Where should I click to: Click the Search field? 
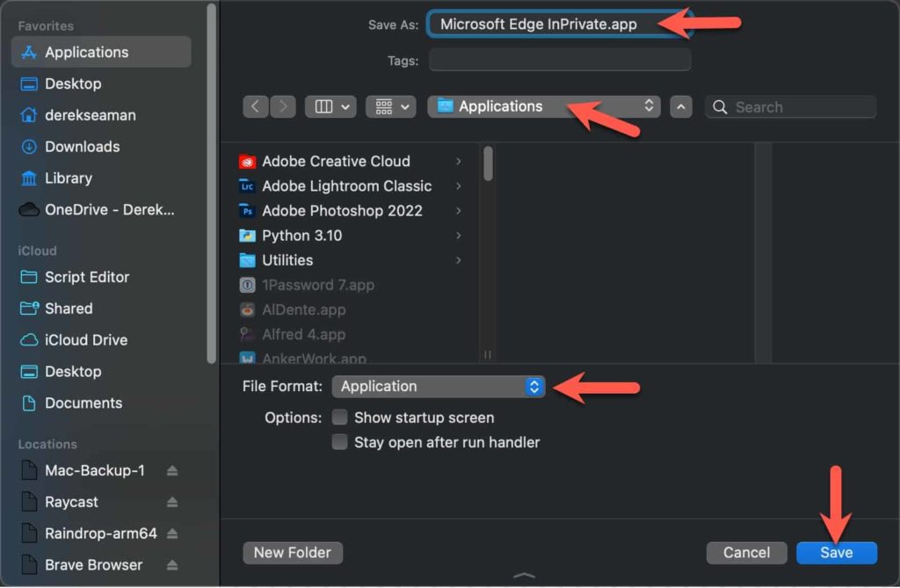790,107
